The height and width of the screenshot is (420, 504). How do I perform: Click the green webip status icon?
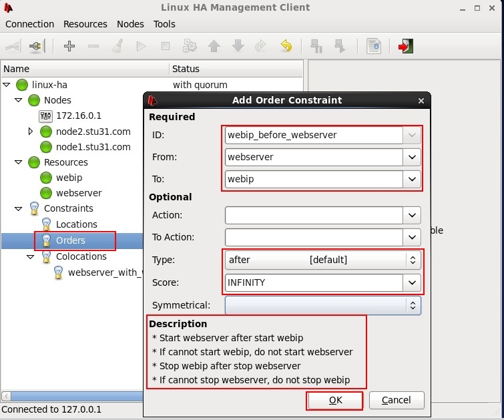click(x=46, y=178)
